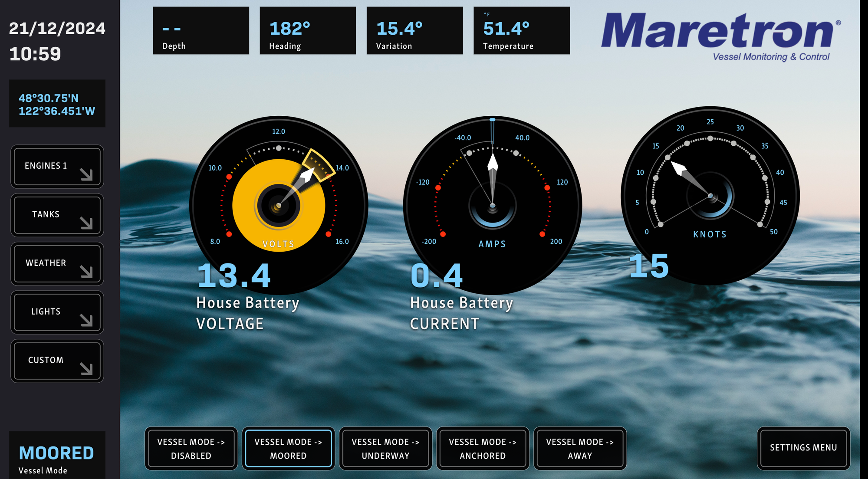
Task: Select the VESSEL MODE MOORED button
Action: tap(288, 449)
